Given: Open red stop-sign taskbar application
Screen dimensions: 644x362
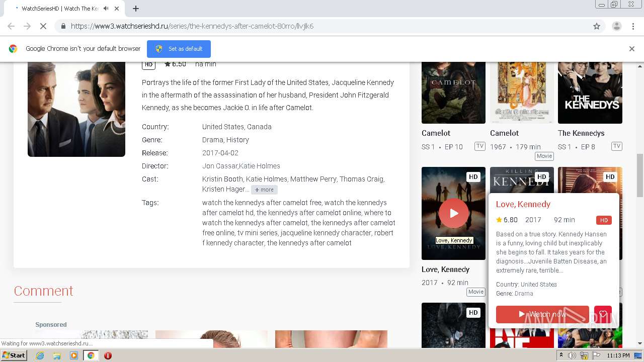Looking at the screenshot, I should coord(108,355).
